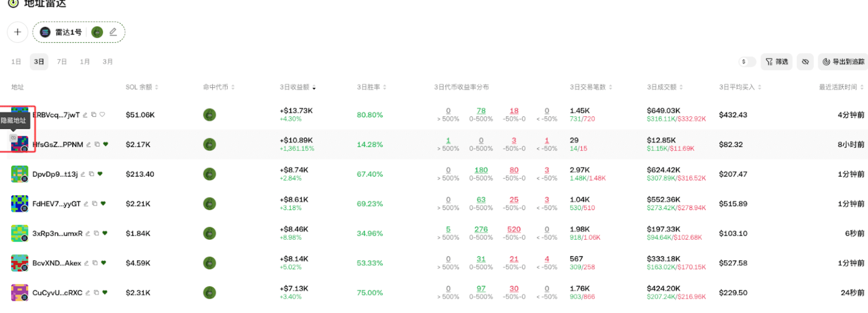This screenshot has width=868, height=313.
Task: Toggle hidden addresses eye button in toolbar
Action: point(805,62)
